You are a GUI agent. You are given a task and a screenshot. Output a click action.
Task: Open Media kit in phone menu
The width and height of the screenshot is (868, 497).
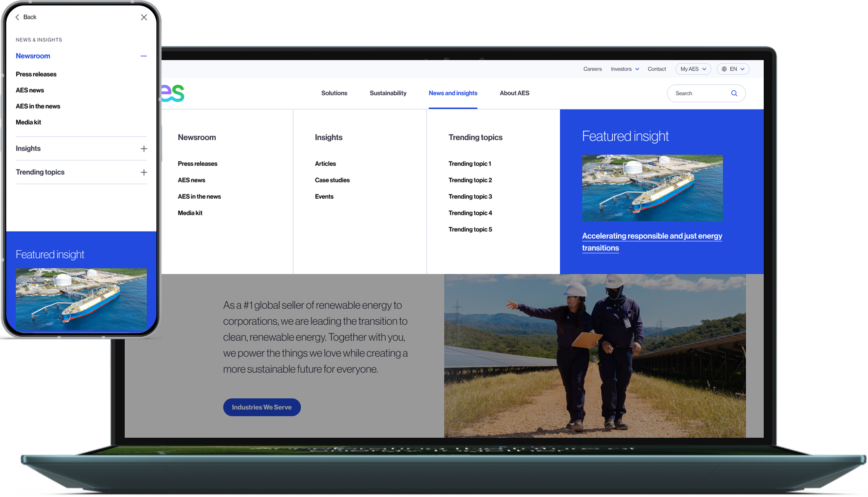coord(28,122)
